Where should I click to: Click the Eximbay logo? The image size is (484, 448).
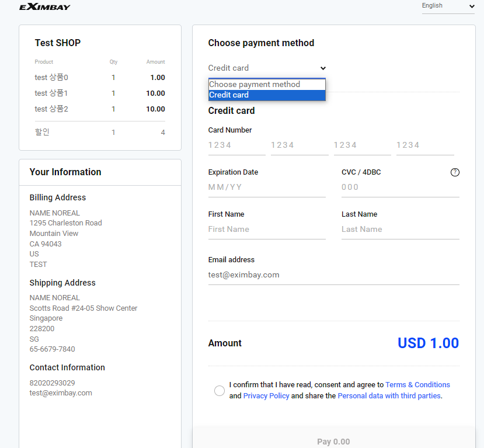point(45,7)
